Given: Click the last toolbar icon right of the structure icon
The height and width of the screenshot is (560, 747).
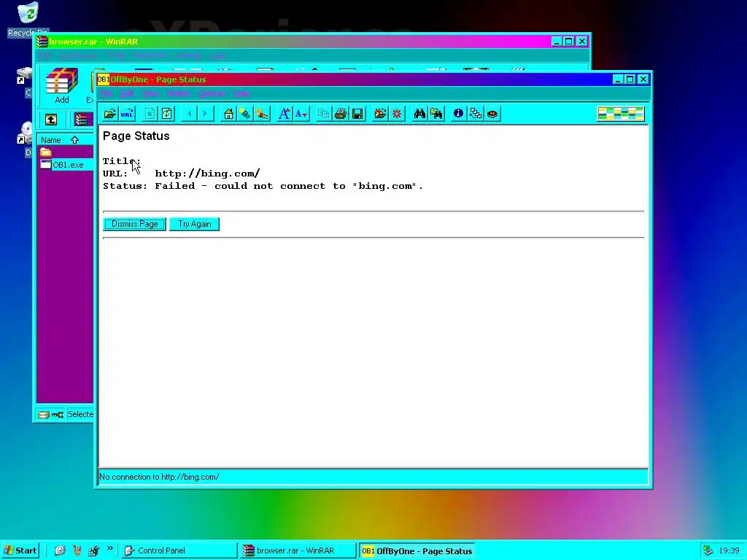Looking at the screenshot, I should 492,114.
